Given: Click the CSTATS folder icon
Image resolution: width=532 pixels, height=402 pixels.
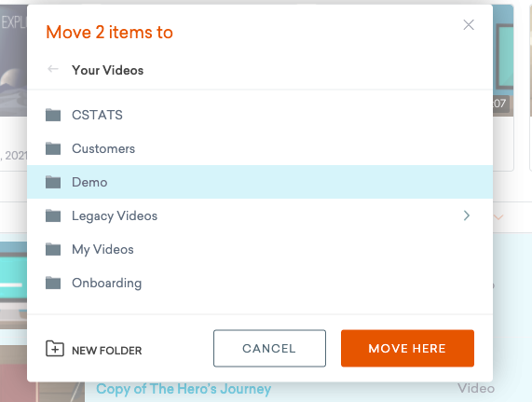Looking at the screenshot, I should click(53, 115).
